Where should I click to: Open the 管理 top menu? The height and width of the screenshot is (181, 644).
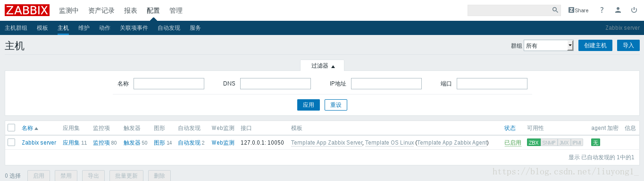(x=176, y=10)
